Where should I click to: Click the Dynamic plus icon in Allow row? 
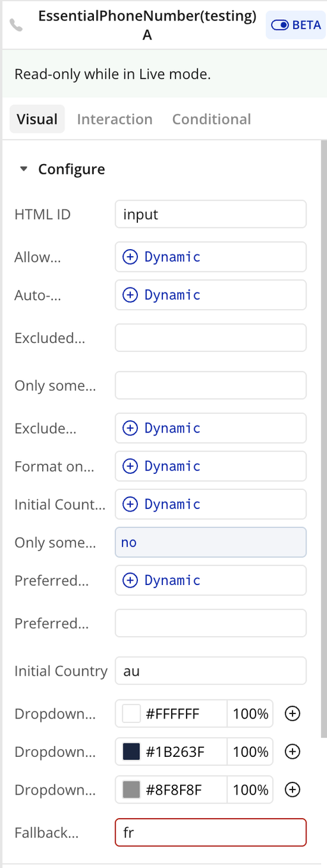[x=130, y=257]
